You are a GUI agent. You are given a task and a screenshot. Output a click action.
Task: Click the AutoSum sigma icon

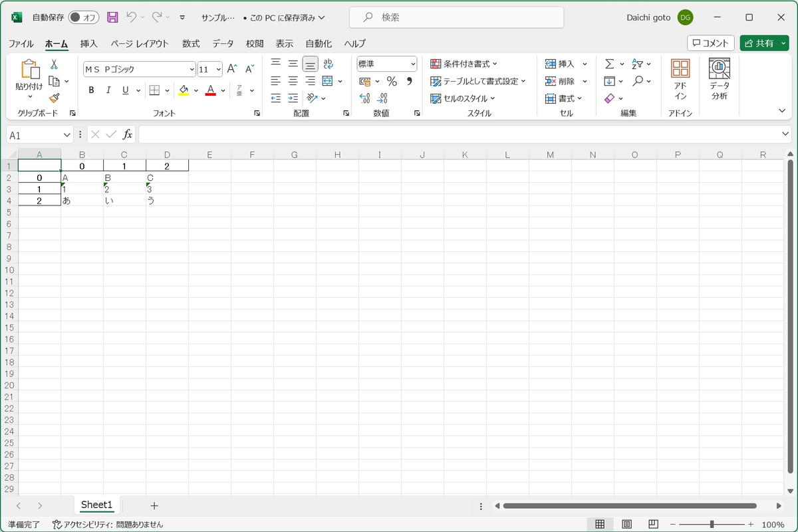click(x=609, y=64)
